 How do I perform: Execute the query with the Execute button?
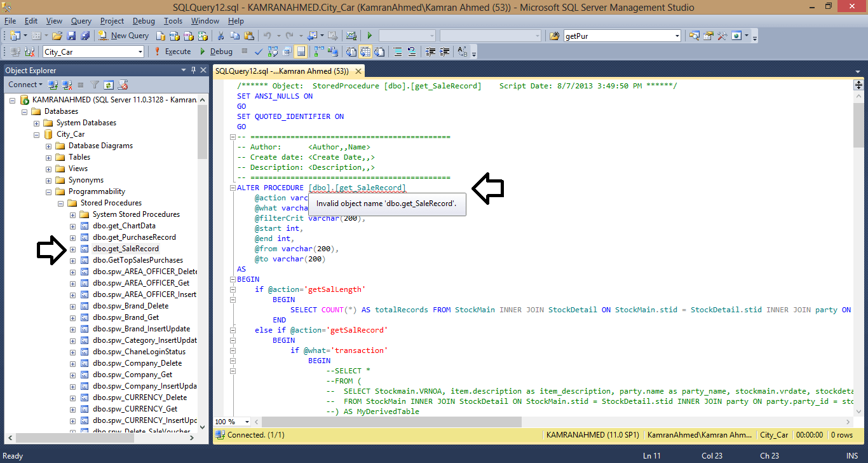click(x=172, y=52)
